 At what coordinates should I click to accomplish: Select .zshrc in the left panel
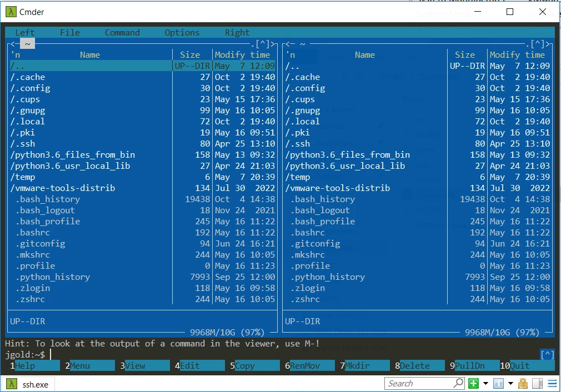pos(142,299)
